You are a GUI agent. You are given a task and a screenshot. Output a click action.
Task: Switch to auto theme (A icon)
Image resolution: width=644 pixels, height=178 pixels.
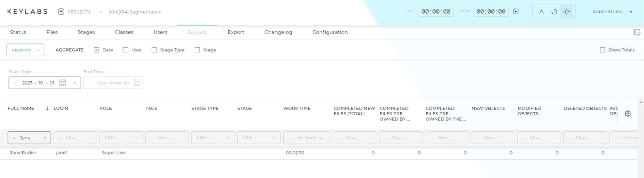click(x=542, y=11)
